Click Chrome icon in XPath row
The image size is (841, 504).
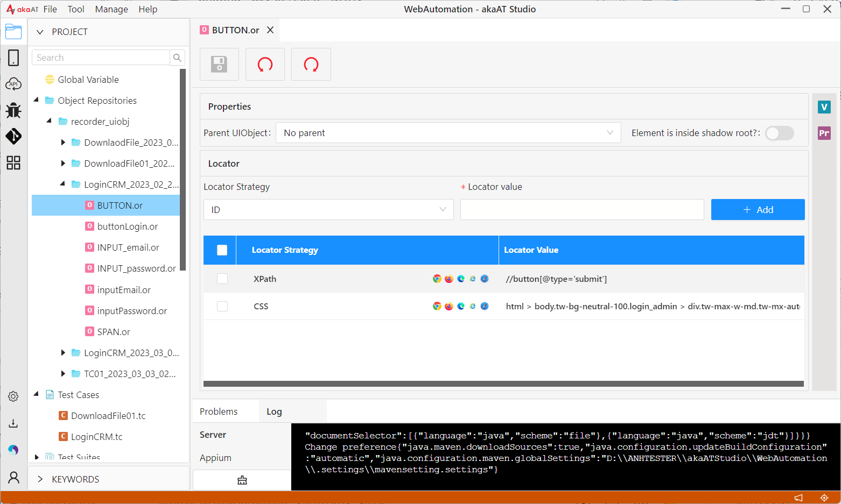click(437, 279)
